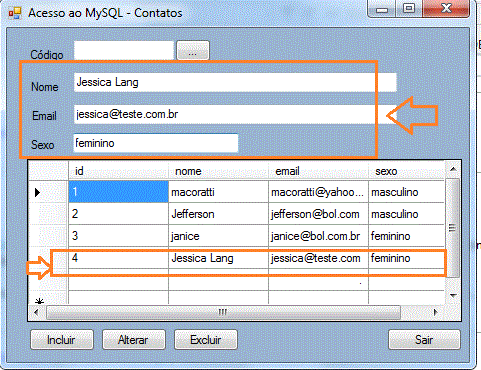
Task: Click the macoratti@yahoo... email cell
Action: pyautogui.click(x=318, y=192)
